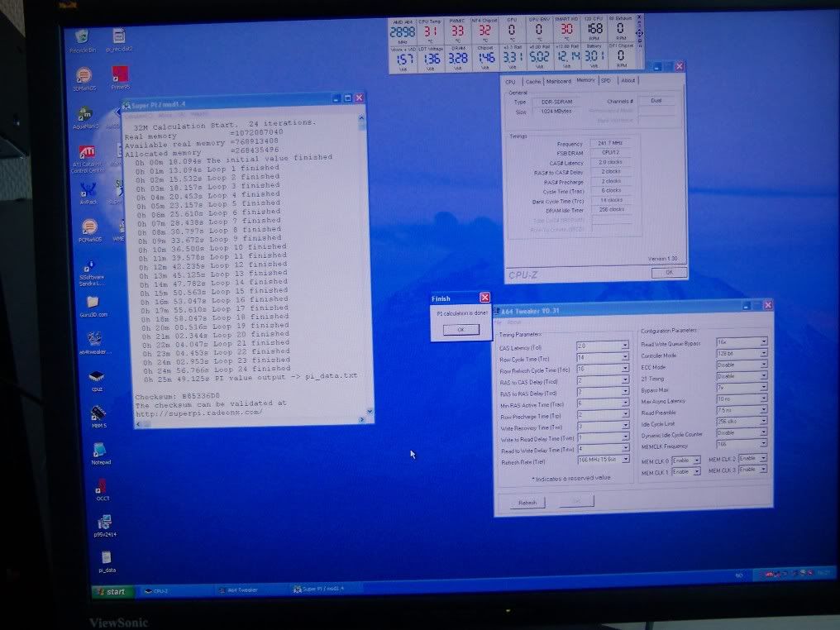Open the Bypass Max dropdown

coord(763,387)
